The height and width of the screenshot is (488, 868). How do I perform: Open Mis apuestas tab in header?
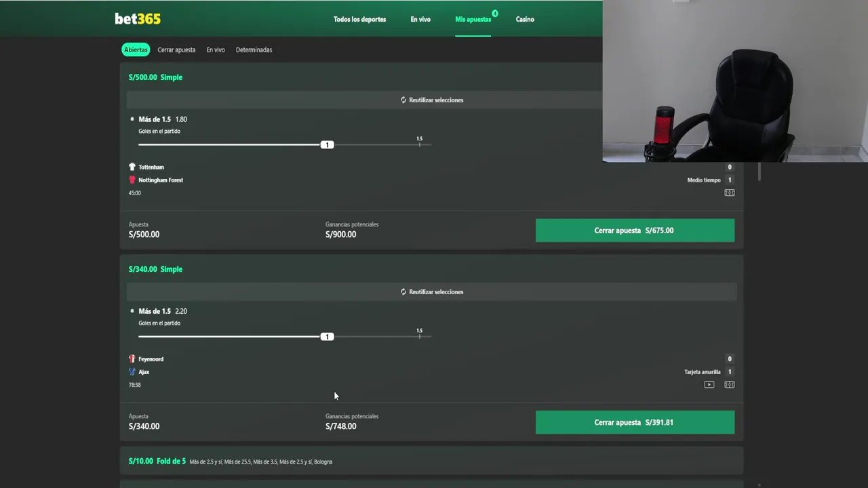[473, 19]
